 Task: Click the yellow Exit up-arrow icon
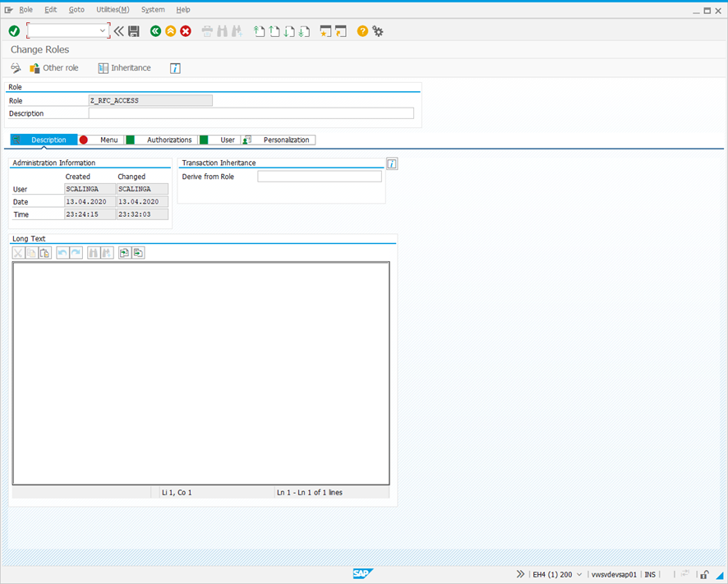170,31
